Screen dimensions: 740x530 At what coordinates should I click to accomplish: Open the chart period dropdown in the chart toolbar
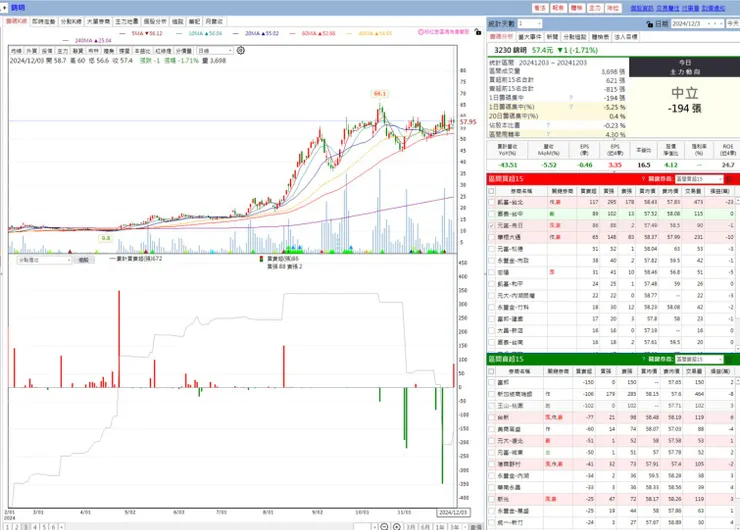(x=215, y=50)
